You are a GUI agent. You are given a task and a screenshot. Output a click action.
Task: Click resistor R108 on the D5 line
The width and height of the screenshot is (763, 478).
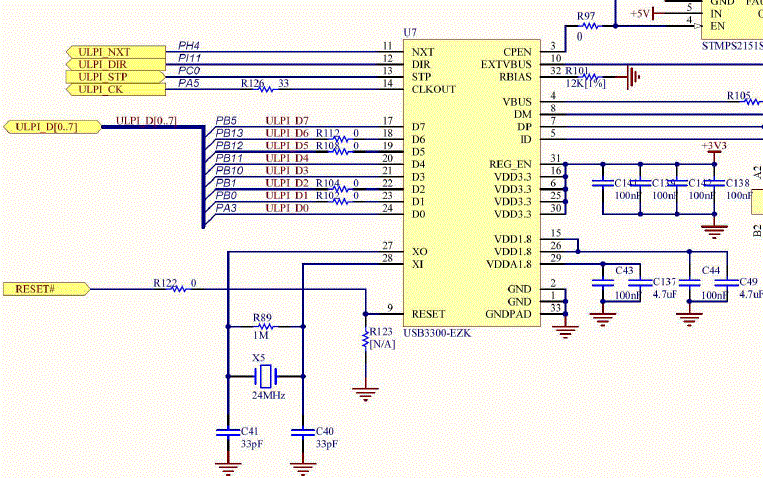click(x=341, y=152)
